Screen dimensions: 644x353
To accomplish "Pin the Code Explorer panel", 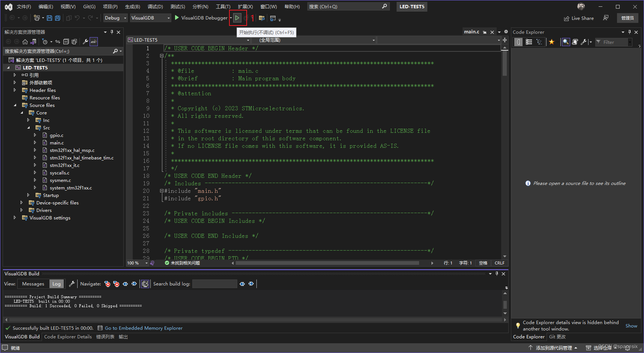I will (629, 32).
